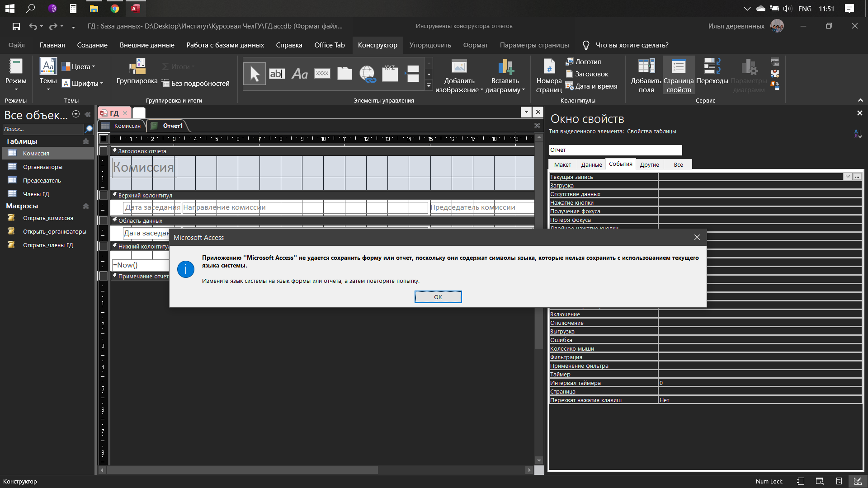868x488 pixels.
Task: Confirm the error dialog with OK
Action: [x=438, y=297]
